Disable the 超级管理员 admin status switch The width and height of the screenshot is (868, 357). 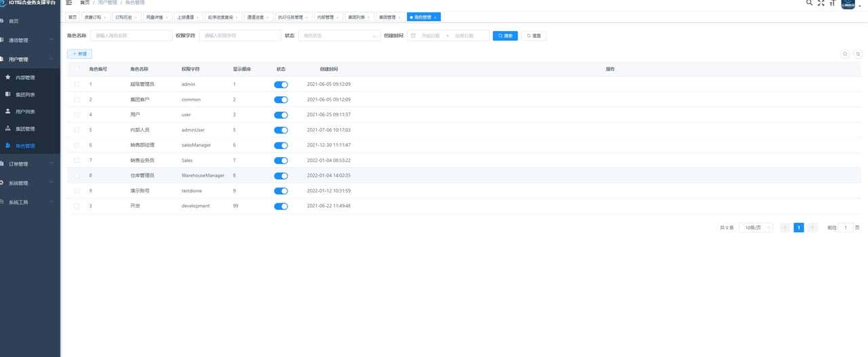(281, 85)
